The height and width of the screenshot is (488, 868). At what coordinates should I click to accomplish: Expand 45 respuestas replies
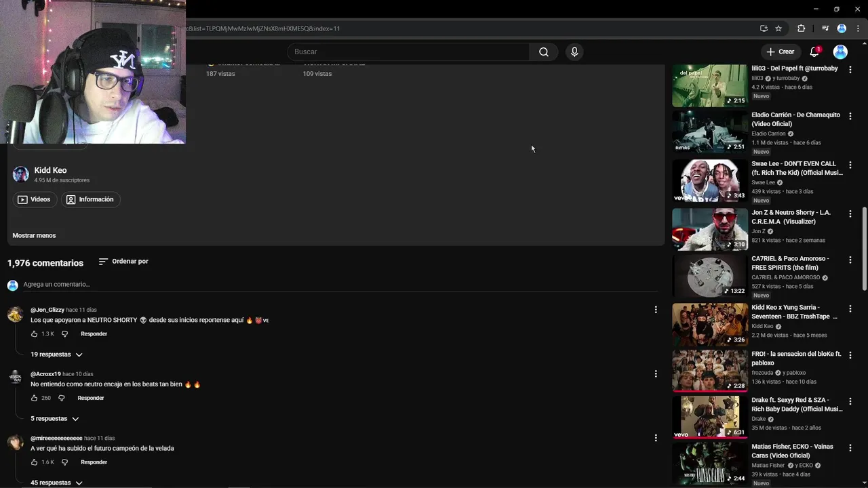(x=56, y=483)
